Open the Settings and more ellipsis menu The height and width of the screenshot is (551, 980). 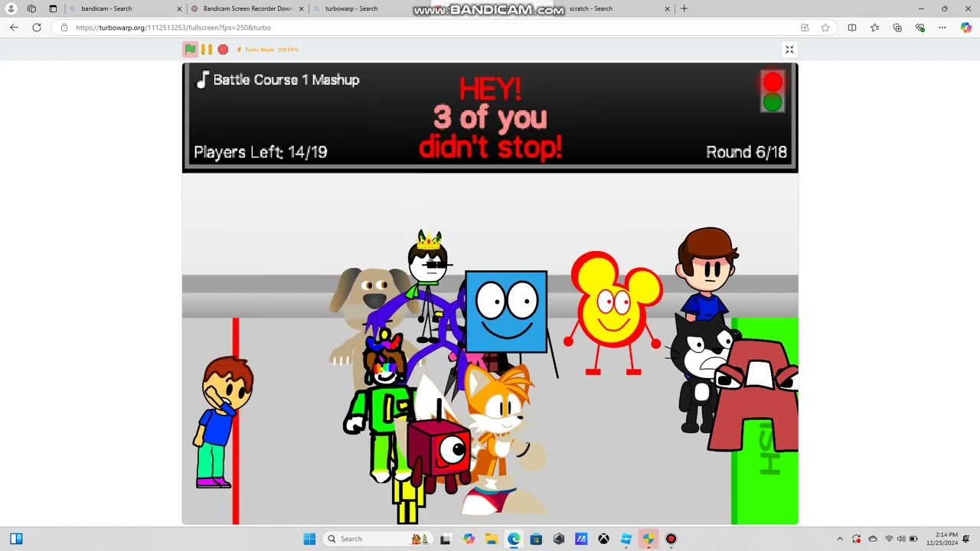tap(943, 28)
